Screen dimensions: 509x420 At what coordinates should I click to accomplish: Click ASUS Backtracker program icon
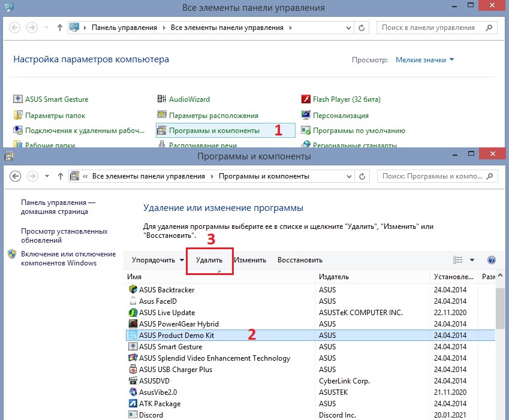tap(132, 289)
